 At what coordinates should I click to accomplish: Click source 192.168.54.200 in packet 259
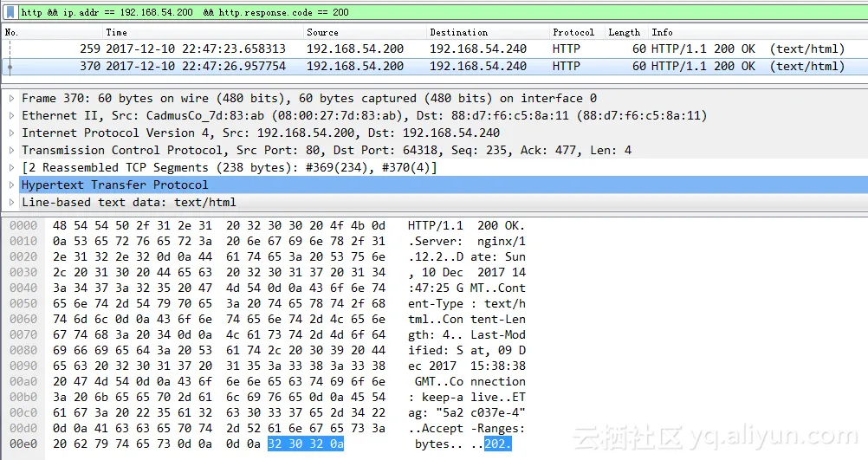(x=355, y=49)
